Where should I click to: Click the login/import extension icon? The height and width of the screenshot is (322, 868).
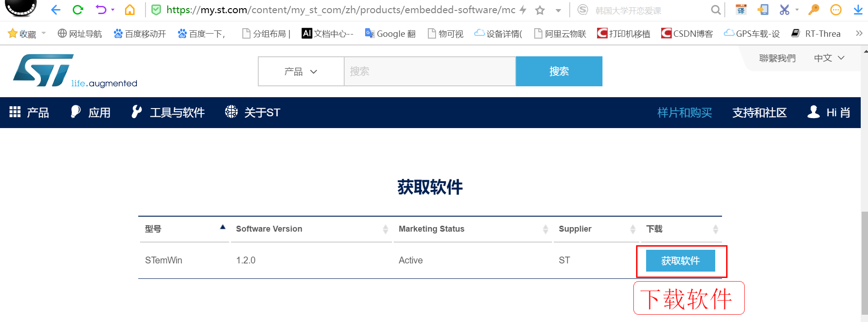coord(763,10)
